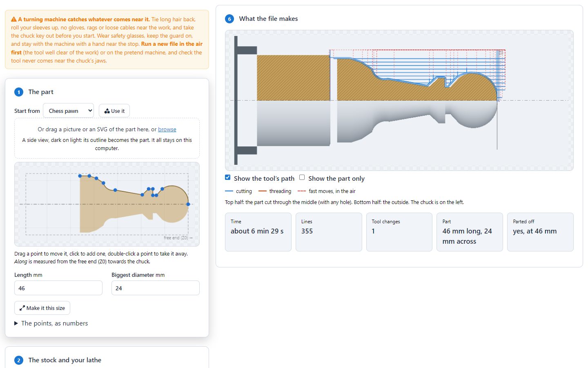The width and height of the screenshot is (588, 368).
Task: Click the 'cutting' legend label
Action: pos(244,191)
